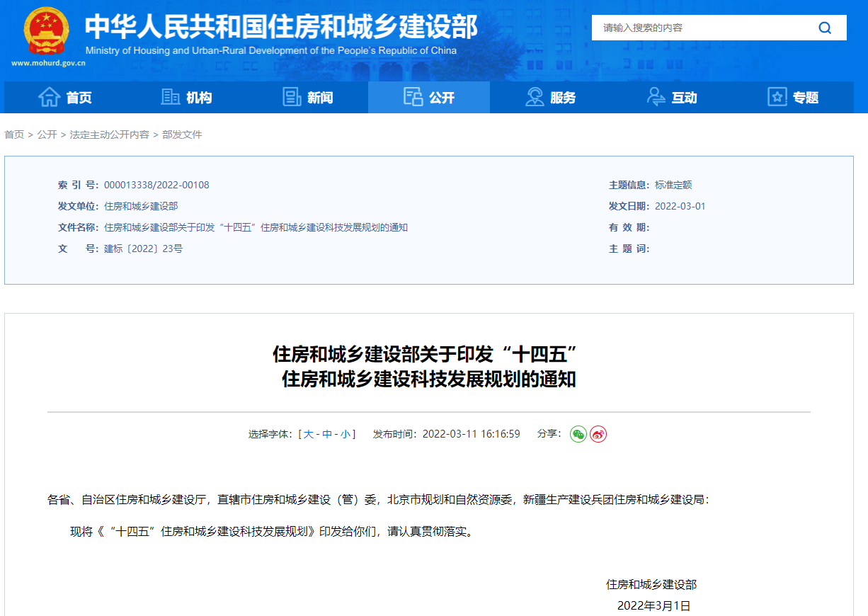Image resolution: width=868 pixels, height=616 pixels.
Task: Click the search magnifier icon
Action: pos(825,28)
